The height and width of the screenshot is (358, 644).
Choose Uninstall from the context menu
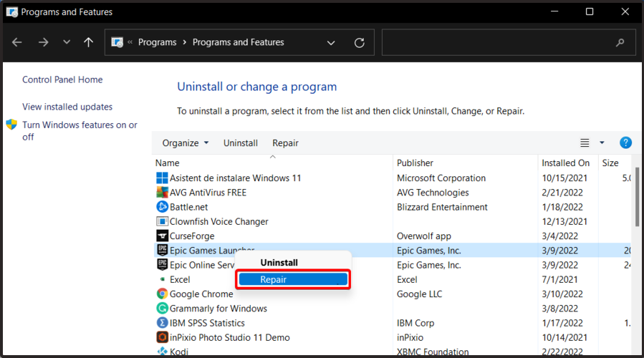(279, 263)
